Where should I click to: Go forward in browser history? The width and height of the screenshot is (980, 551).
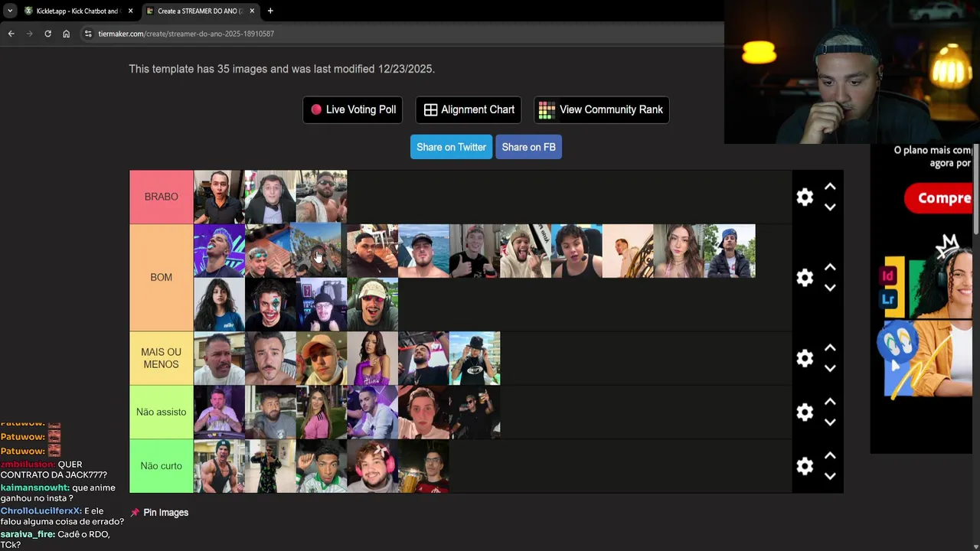(x=29, y=34)
